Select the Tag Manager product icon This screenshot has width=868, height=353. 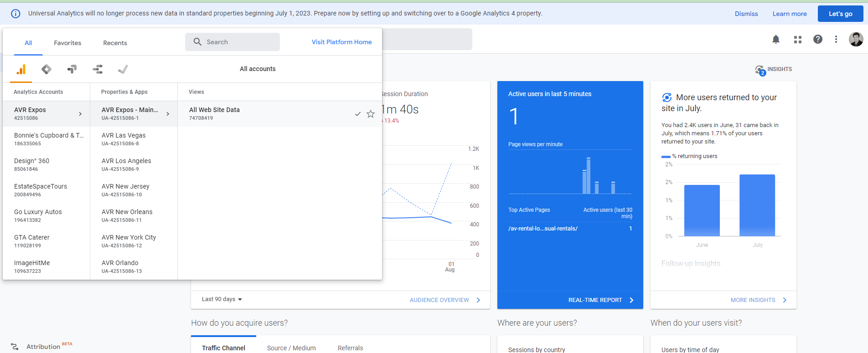pyautogui.click(x=46, y=69)
